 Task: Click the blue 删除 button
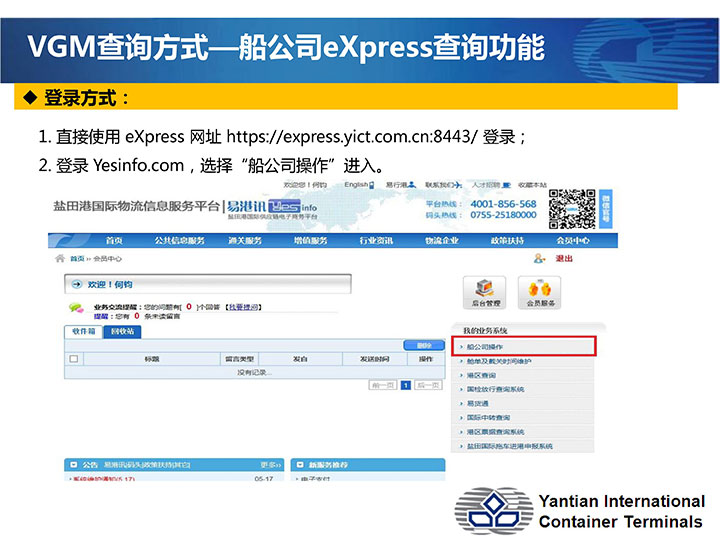point(424,345)
